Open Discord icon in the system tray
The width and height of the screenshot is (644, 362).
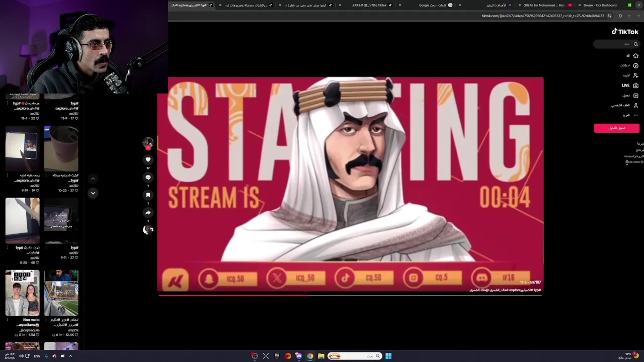(62, 356)
